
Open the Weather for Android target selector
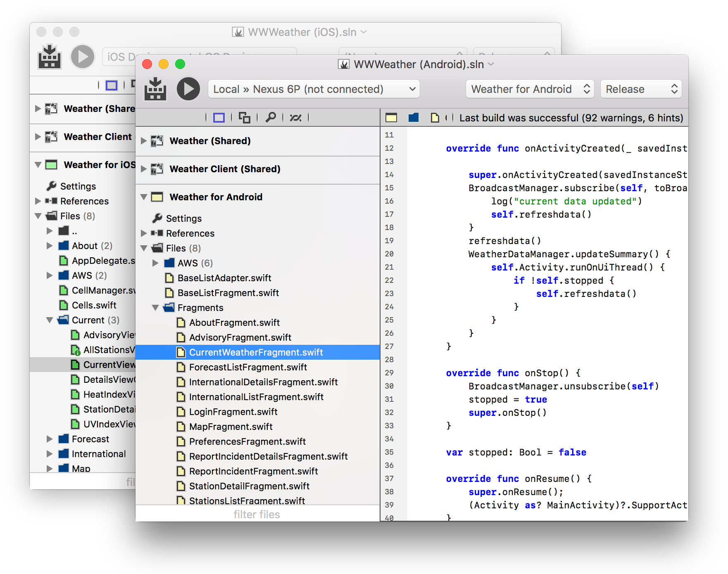click(530, 89)
